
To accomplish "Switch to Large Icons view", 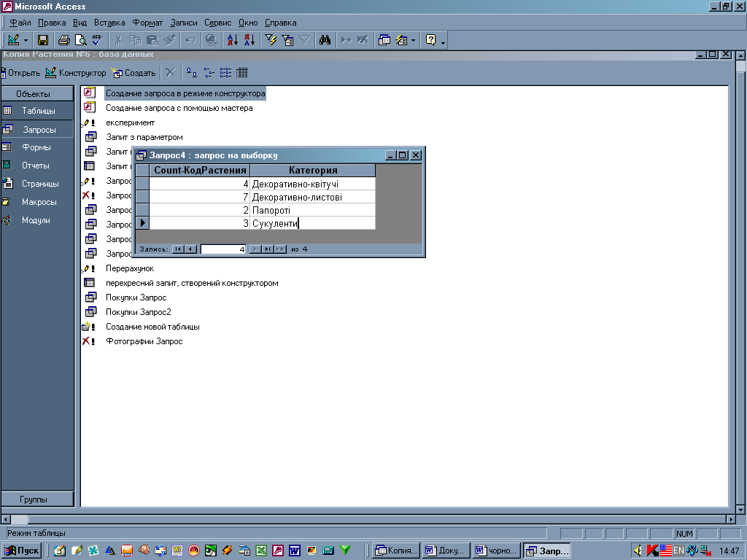I will 192,73.
